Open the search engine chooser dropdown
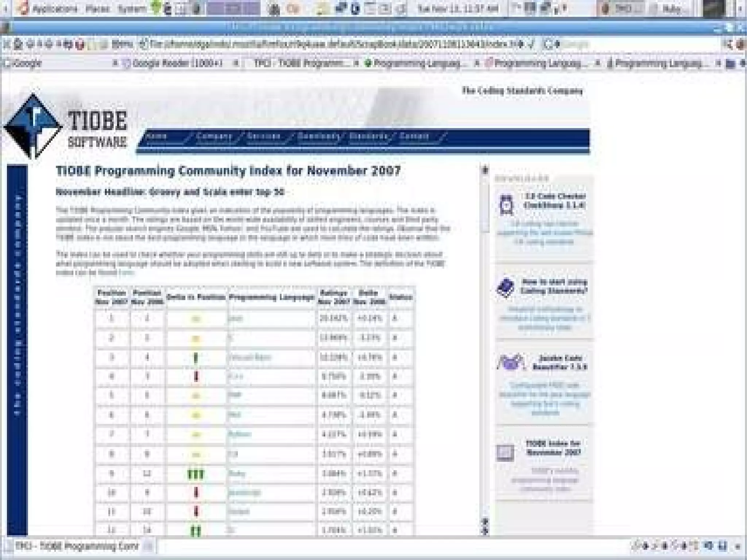Screen dimensions: 747x560 click(x=551, y=45)
